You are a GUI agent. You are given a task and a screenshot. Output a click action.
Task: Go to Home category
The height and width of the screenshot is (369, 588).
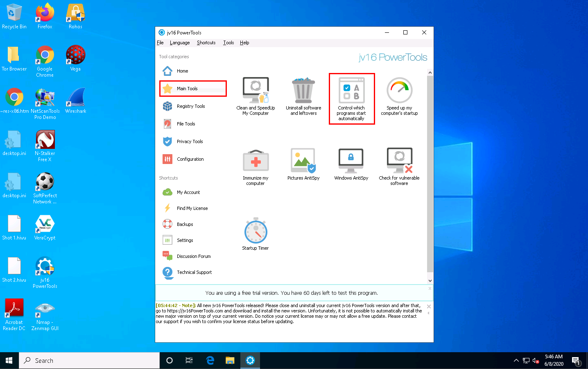(175, 71)
